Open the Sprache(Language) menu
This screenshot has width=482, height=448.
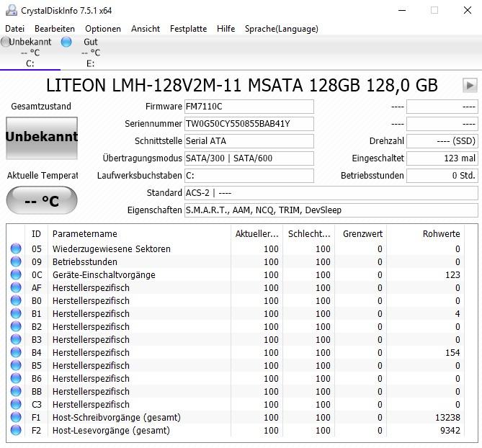coord(282,29)
